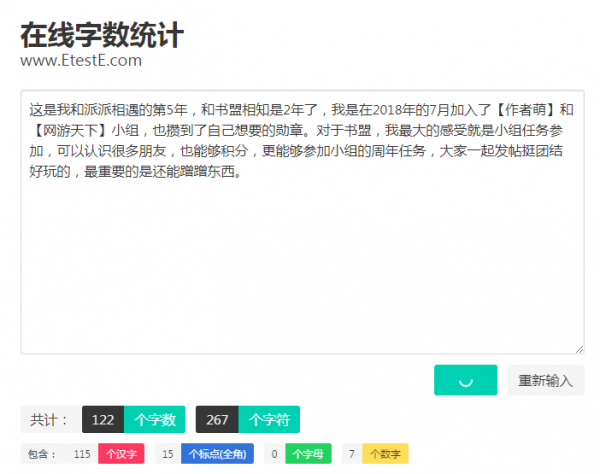
Task: Click the 个字数 green label
Action: (155, 419)
